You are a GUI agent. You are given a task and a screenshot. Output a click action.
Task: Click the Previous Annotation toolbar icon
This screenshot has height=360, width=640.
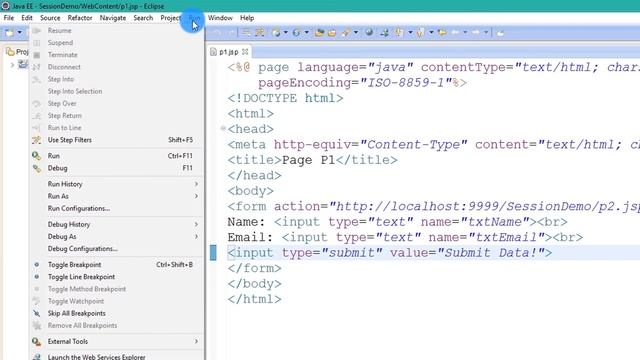coord(420,32)
